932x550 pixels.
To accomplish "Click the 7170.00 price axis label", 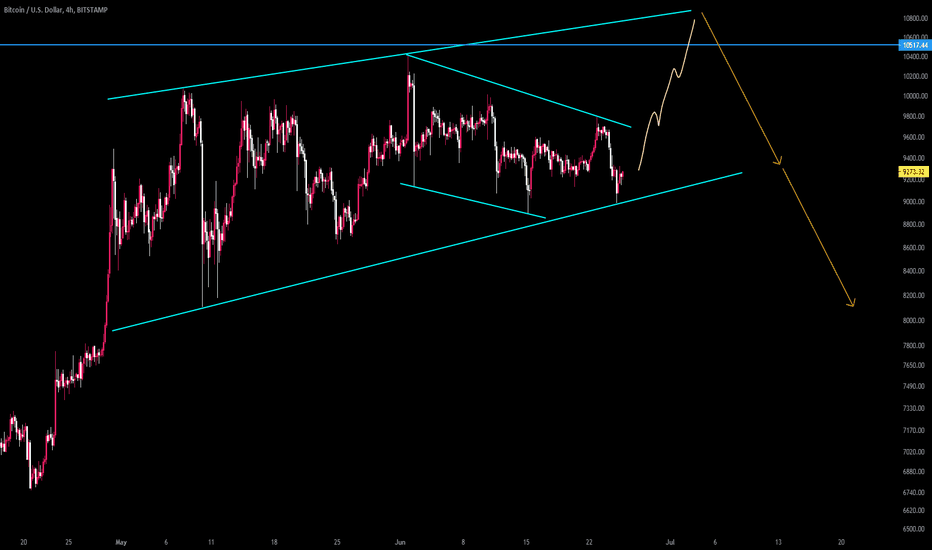I will click(915, 430).
